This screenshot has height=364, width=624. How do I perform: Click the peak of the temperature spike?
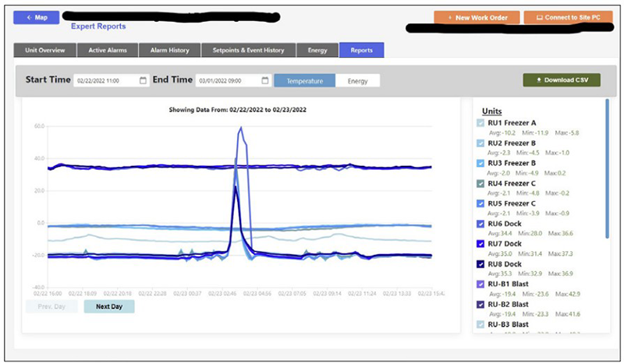tap(241, 127)
